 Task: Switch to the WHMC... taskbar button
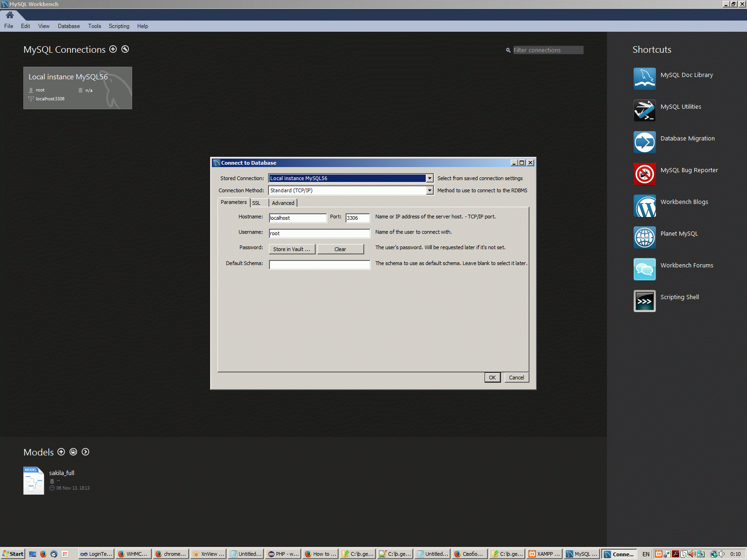pos(134,554)
